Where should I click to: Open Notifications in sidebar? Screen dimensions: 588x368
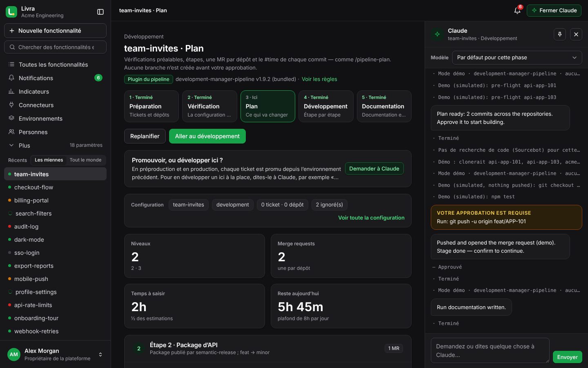[x=56, y=78]
